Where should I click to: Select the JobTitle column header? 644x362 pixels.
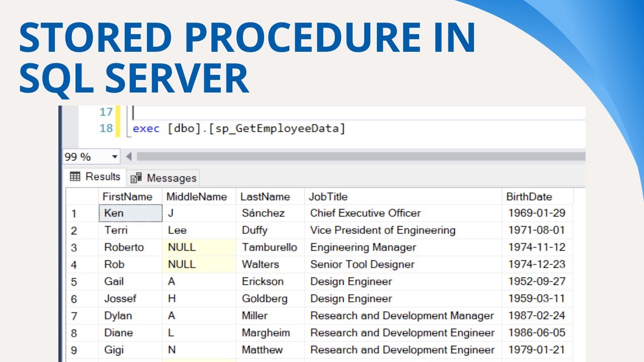[x=403, y=197]
